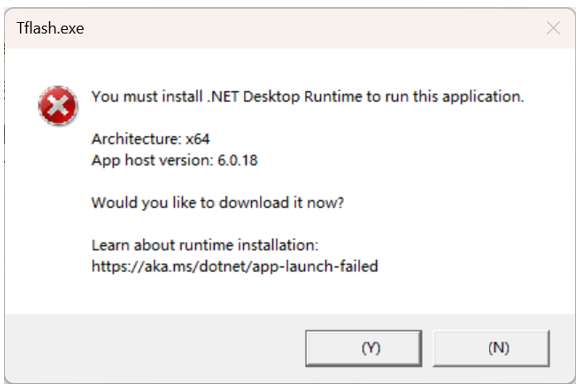Click 'Would you like to download it now?'
The image size is (580, 389).
[218, 203]
